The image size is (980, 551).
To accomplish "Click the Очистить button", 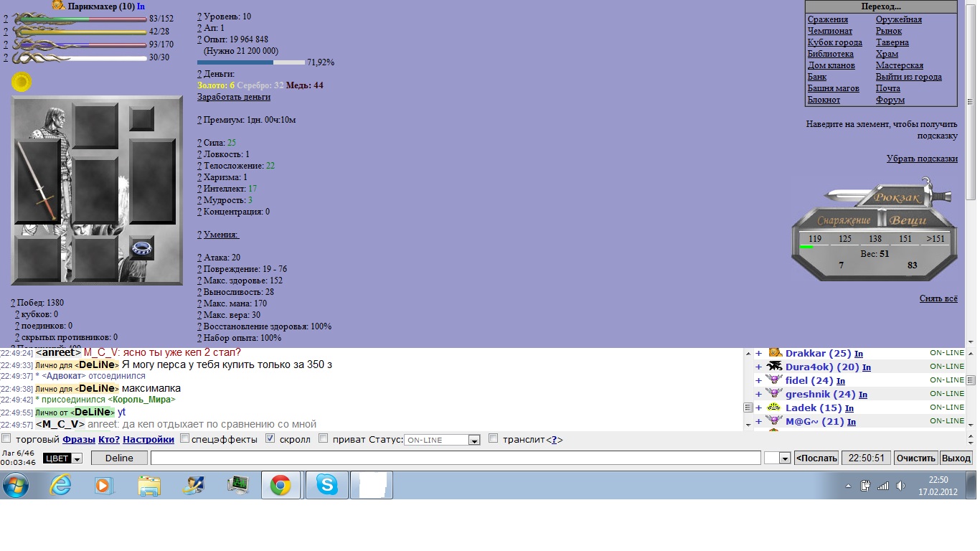I will [x=916, y=458].
